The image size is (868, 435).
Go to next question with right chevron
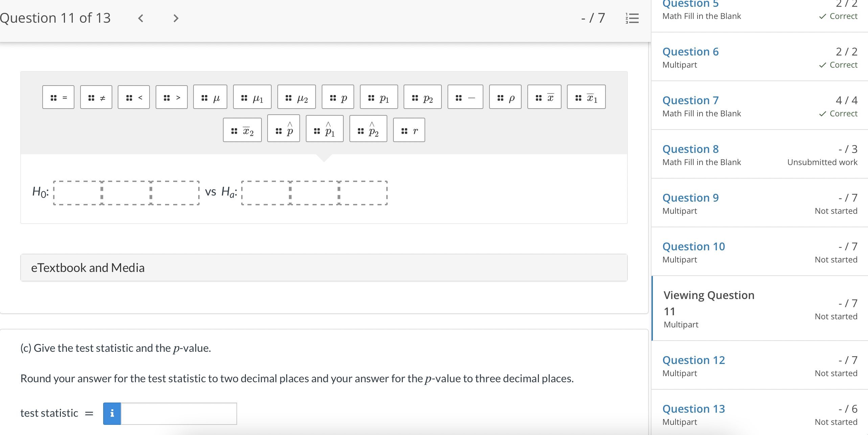[176, 19]
